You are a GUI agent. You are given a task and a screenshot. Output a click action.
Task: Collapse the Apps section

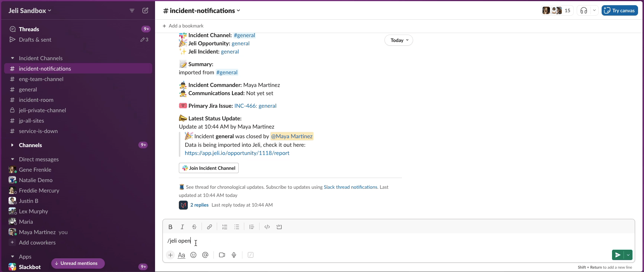12,256
